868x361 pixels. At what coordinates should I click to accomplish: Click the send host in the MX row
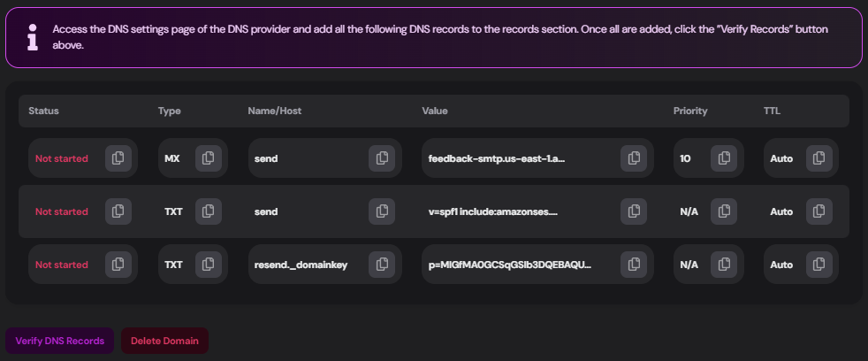pos(266,158)
